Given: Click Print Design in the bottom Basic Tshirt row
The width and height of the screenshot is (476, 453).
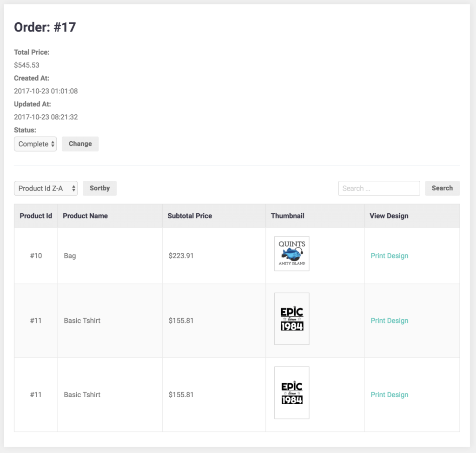Looking at the screenshot, I should [389, 394].
